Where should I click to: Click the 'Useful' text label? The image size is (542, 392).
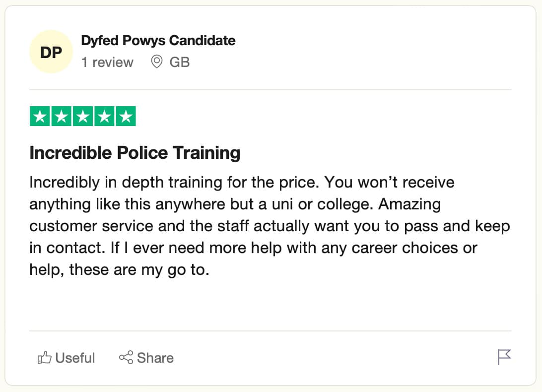(x=75, y=358)
